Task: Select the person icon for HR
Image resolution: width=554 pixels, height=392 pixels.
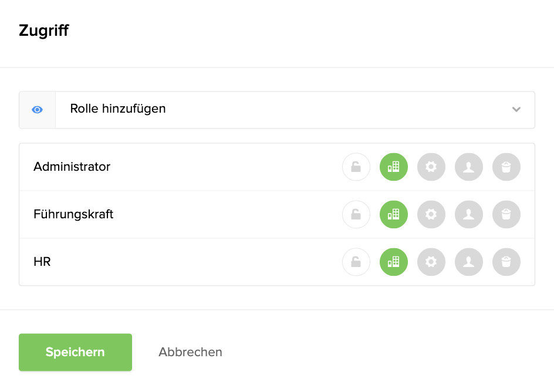Action: pos(469,262)
